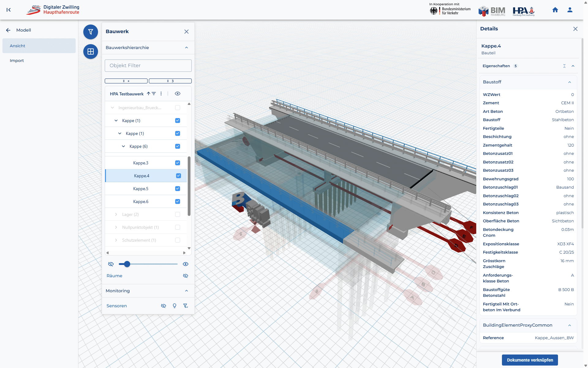
Task: Toggle Sensoren visibility with the crossed-eye icon
Action: tap(164, 306)
